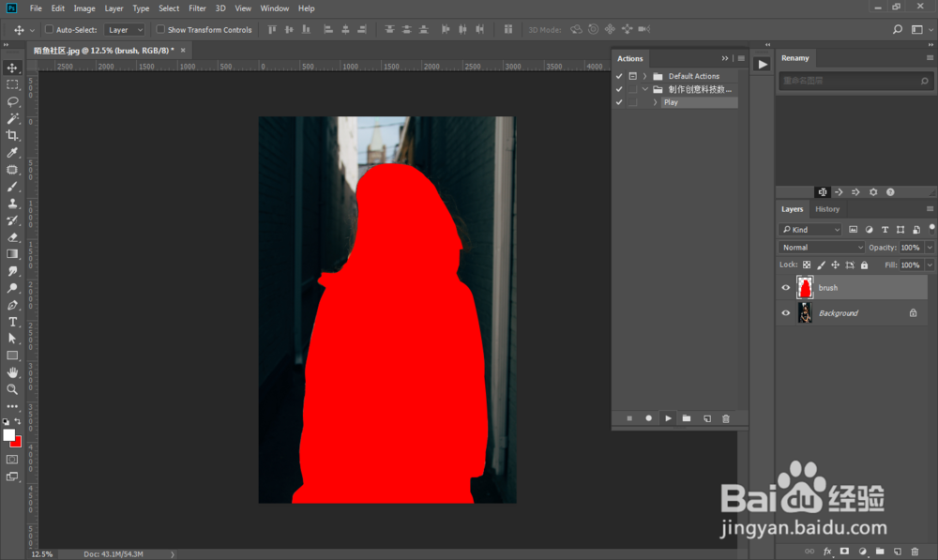The height and width of the screenshot is (560, 938).
Task: Collapse the 制作创意科技数 action set
Action: pyautogui.click(x=645, y=89)
